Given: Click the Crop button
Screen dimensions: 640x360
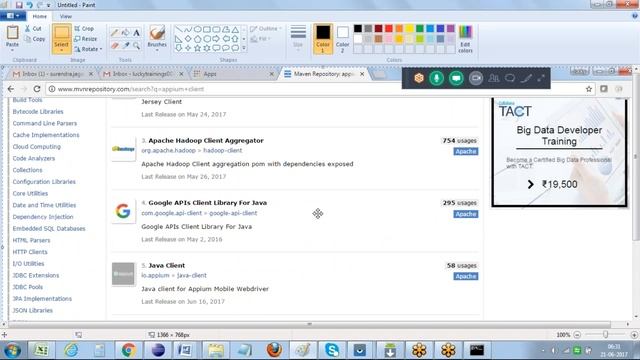Looking at the screenshot, I should 84,29.
